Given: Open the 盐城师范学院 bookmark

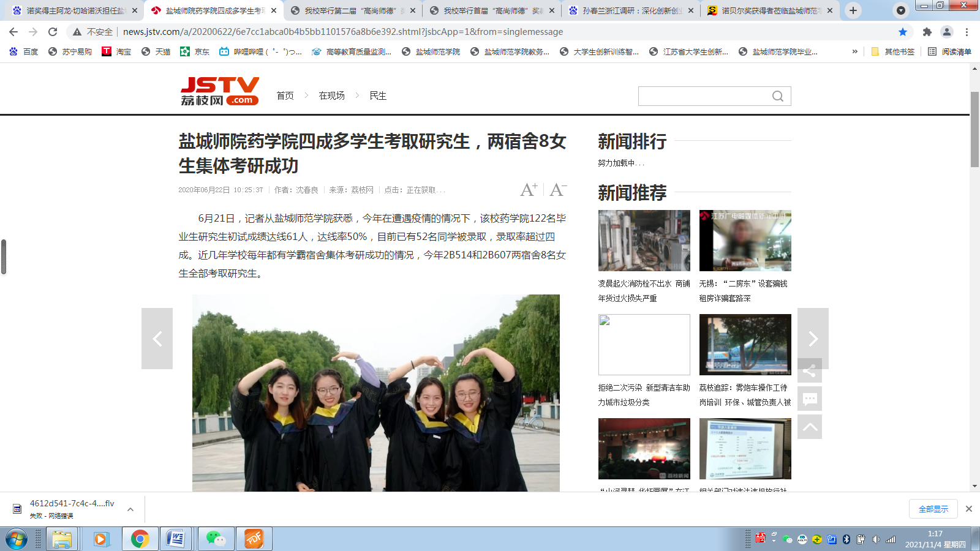Looking at the screenshot, I should (431, 52).
